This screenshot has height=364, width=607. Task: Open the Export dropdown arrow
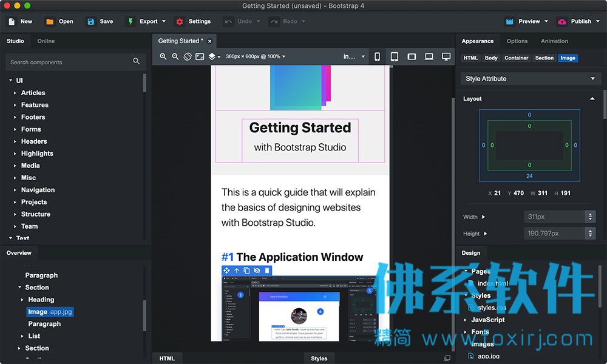click(164, 21)
